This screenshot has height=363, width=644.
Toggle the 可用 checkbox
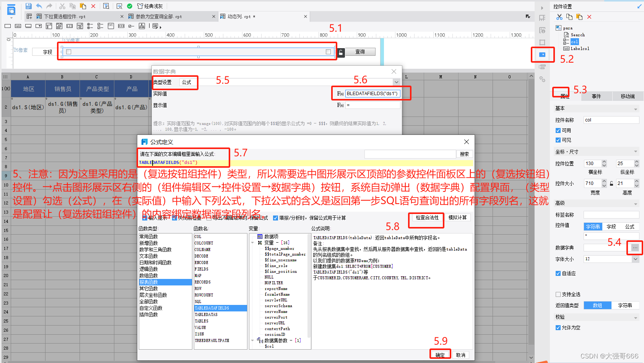(558, 130)
